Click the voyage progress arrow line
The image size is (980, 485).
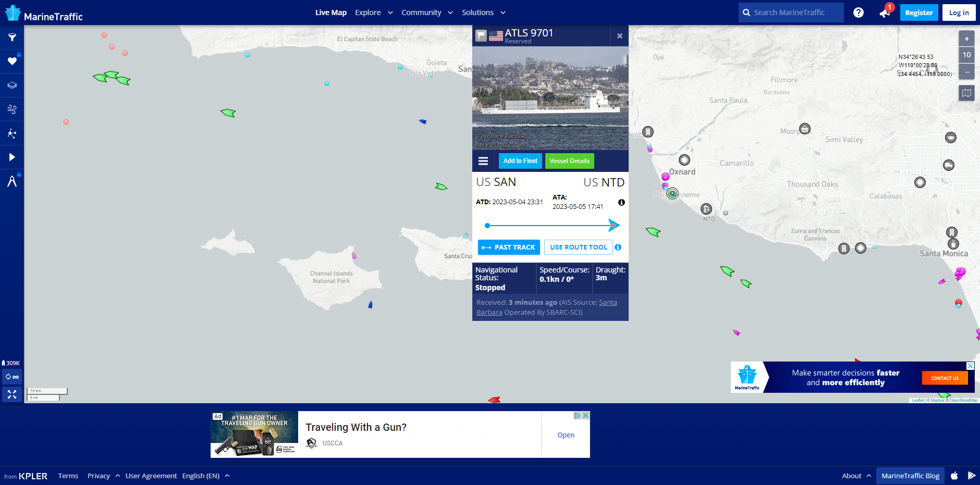click(552, 226)
